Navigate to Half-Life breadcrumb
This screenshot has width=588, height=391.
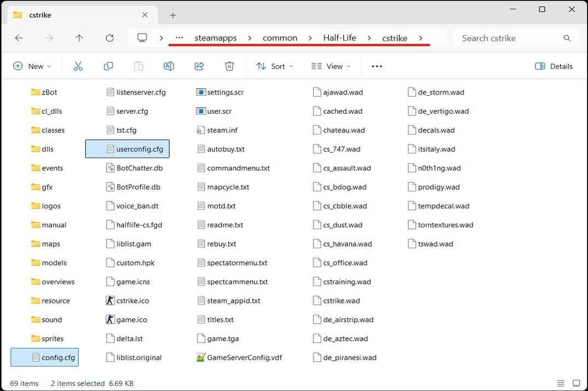point(340,38)
